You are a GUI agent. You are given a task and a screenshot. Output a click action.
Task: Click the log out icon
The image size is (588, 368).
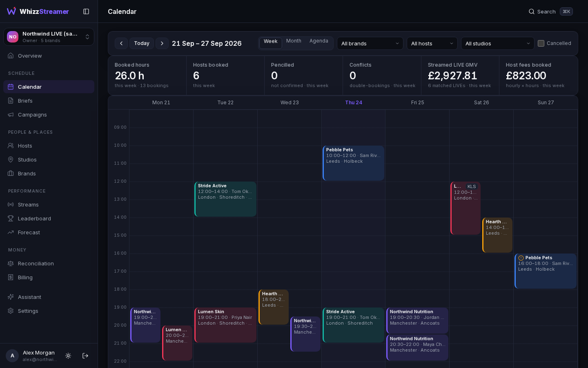tap(85, 356)
